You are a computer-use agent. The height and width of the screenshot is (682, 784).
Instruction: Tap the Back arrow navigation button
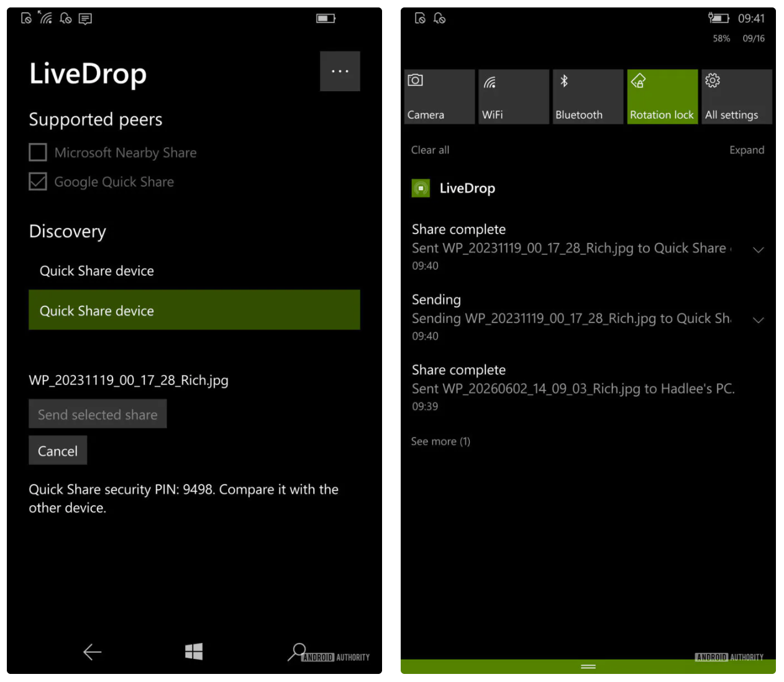pos(92,652)
